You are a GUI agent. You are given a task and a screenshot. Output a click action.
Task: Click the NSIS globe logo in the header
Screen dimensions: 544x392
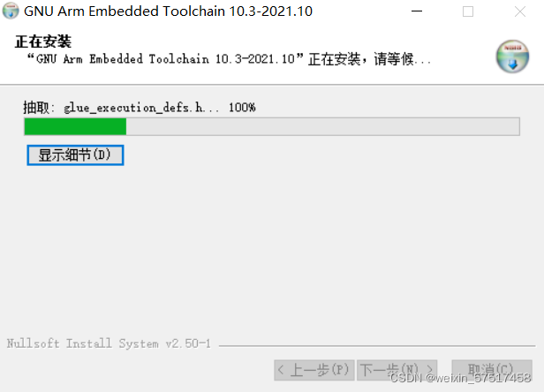pos(512,57)
